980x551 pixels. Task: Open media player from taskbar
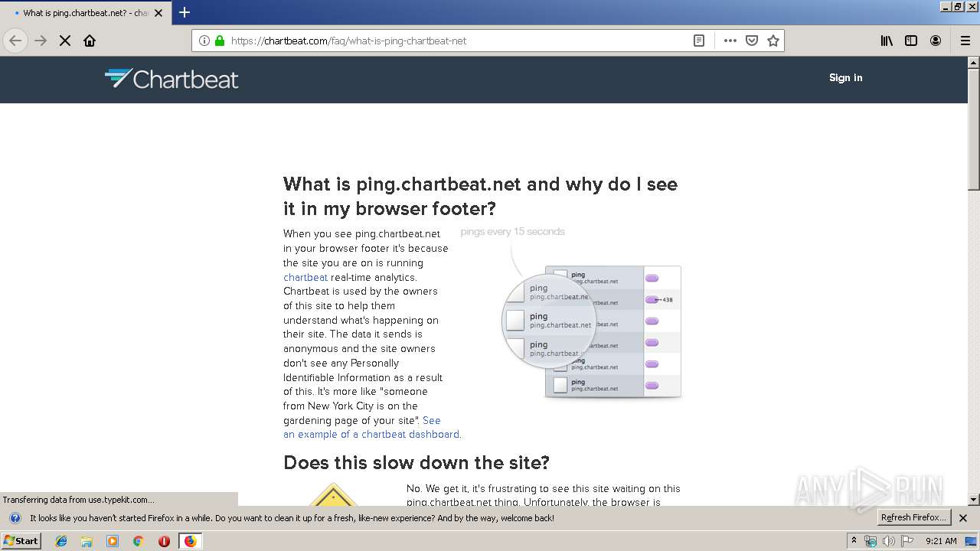(x=113, y=541)
